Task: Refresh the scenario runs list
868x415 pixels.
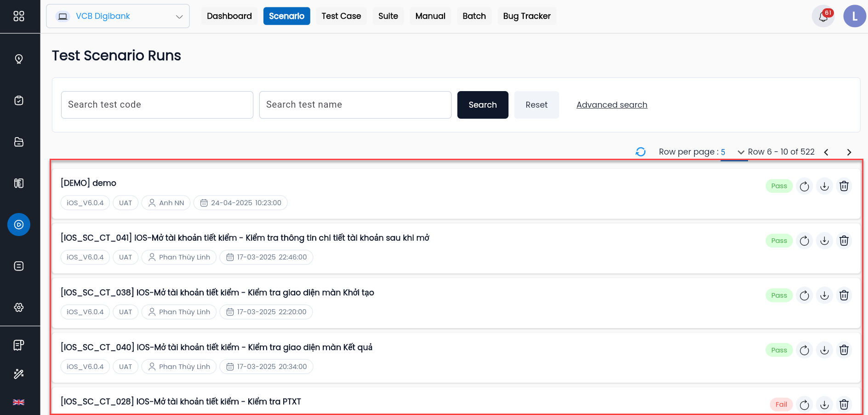Action: [x=640, y=152]
